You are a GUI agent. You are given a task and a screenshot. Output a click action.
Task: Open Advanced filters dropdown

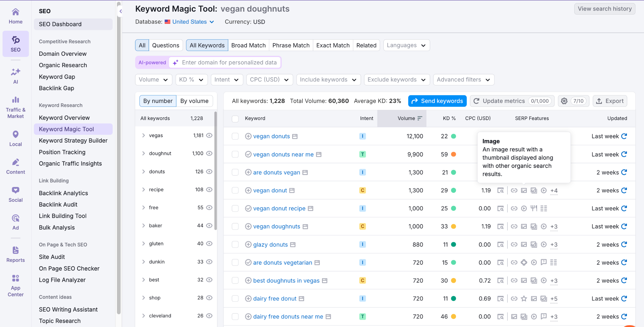tap(464, 80)
